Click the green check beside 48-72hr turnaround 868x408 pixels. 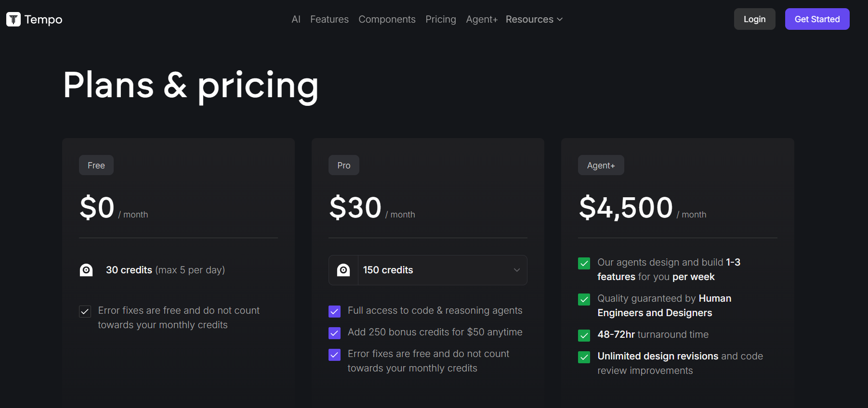(584, 335)
